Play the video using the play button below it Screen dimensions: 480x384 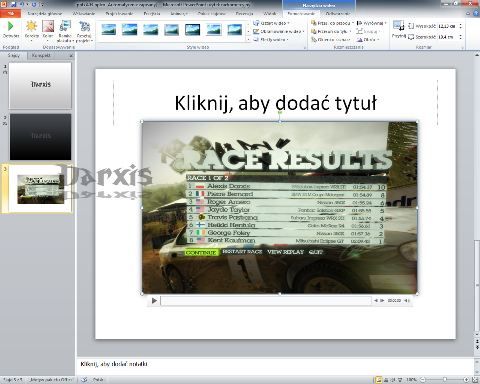pyautogui.click(x=154, y=301)
